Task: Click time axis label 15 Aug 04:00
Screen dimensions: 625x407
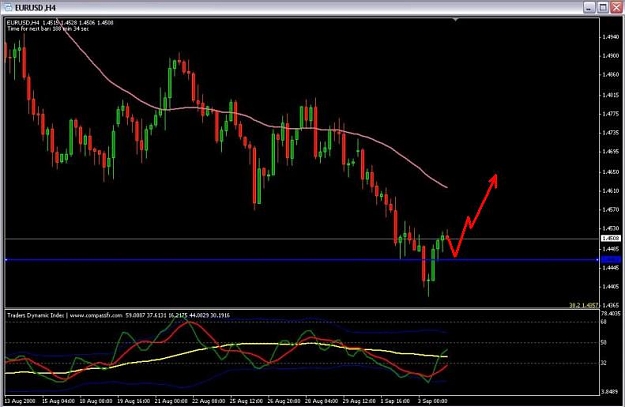Action: click(x=58, y=401)
